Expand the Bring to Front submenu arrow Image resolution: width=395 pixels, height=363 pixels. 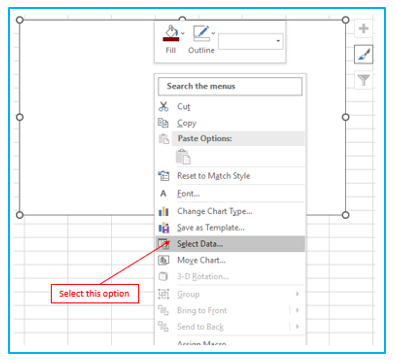pos(297,310)
